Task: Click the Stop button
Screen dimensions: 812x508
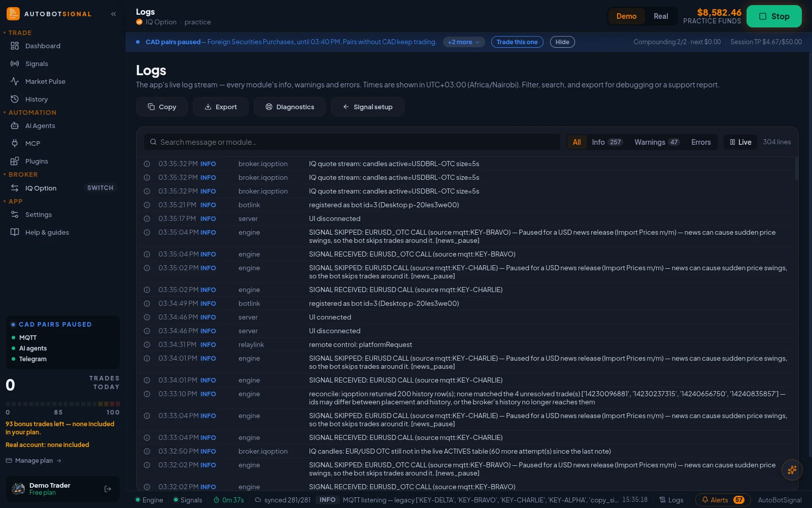Action: tap(774, 16)
